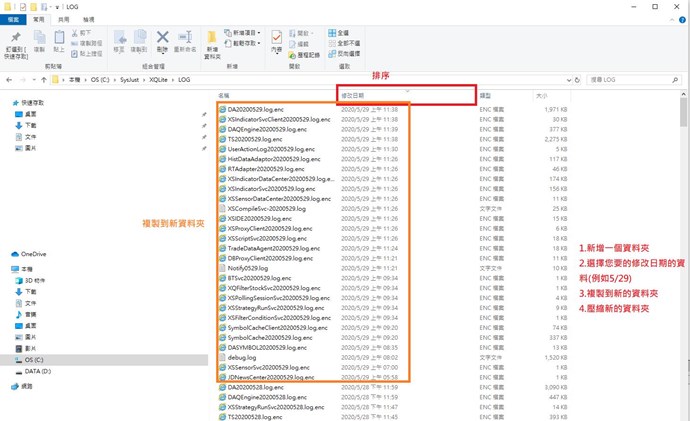The width and height of the screenshot is (690, 421).
Task: Select the debug.log file
Action: pos(242,356)
